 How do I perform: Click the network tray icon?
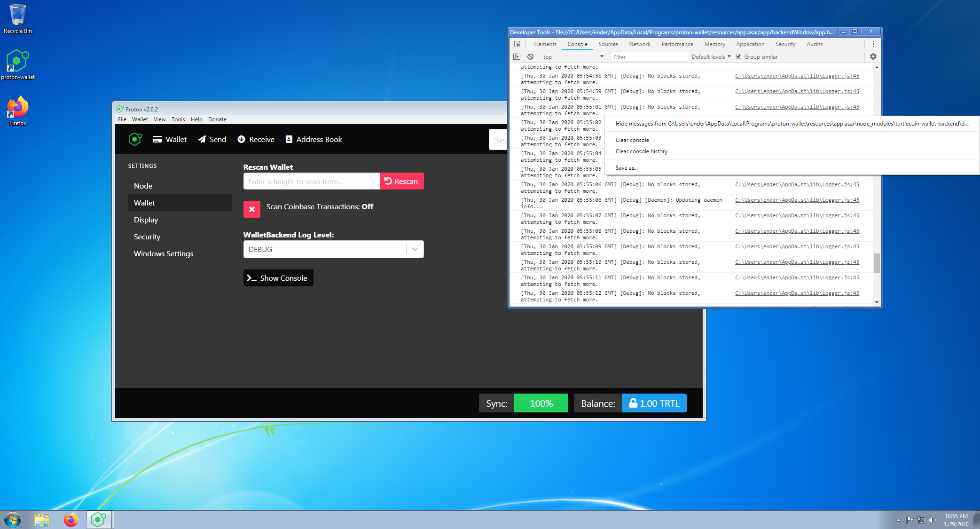click(921, 520)
